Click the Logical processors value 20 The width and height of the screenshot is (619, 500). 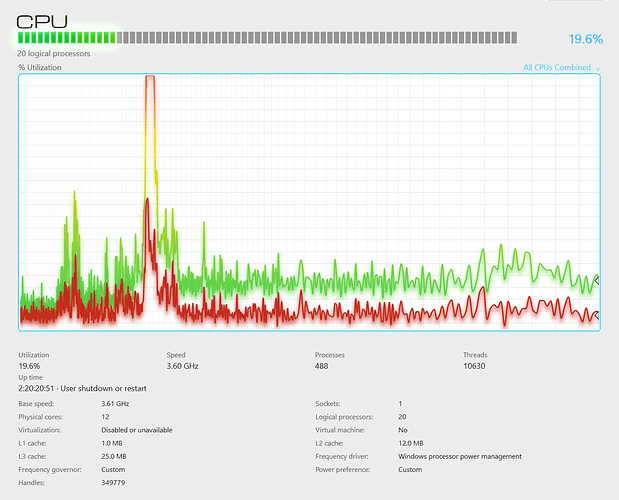click(x=402, y=417)
